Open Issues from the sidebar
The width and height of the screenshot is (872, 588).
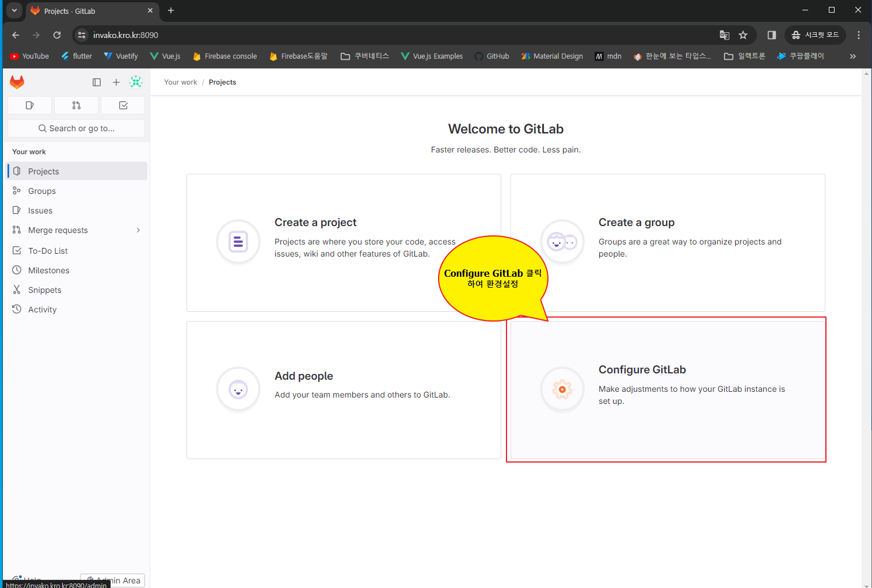coord(77,211)
